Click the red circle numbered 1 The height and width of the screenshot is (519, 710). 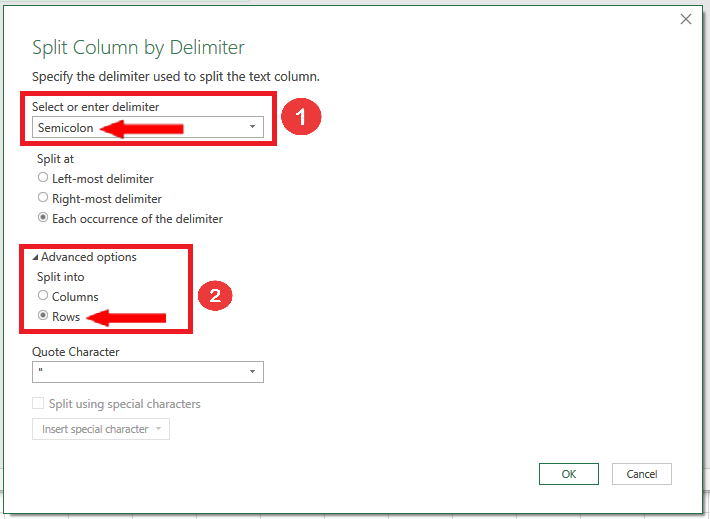point(300,117)
